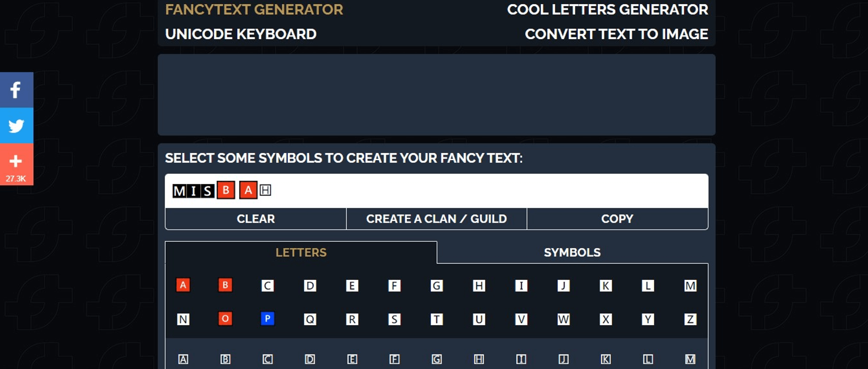
Task: Select the squared letter K tile
Action: pos(605,285)
